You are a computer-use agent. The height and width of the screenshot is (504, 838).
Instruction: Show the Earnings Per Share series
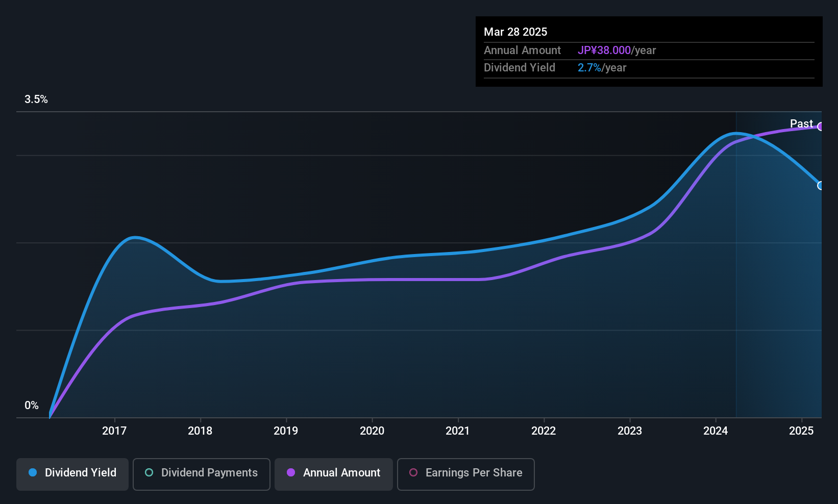click(474, 472)
